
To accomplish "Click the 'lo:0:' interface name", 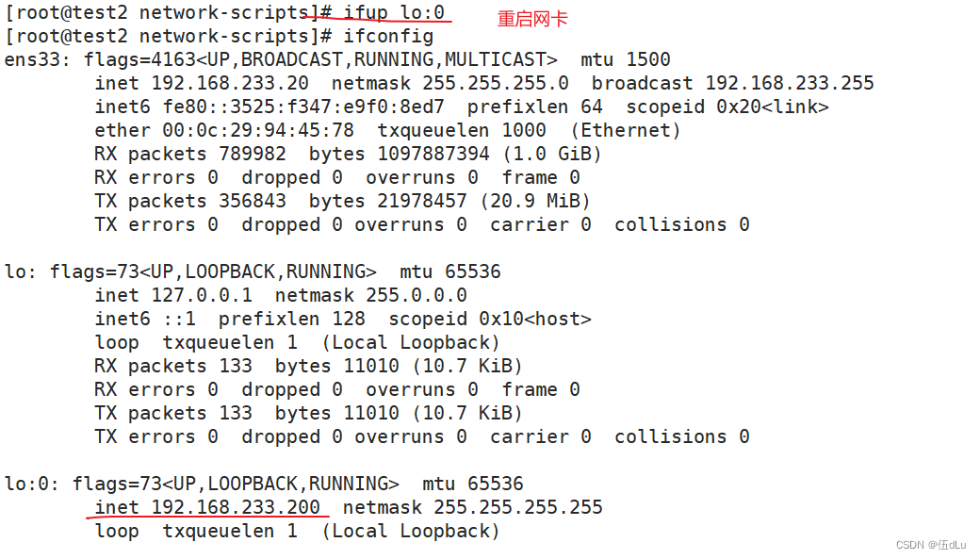I will click(31, 484).
